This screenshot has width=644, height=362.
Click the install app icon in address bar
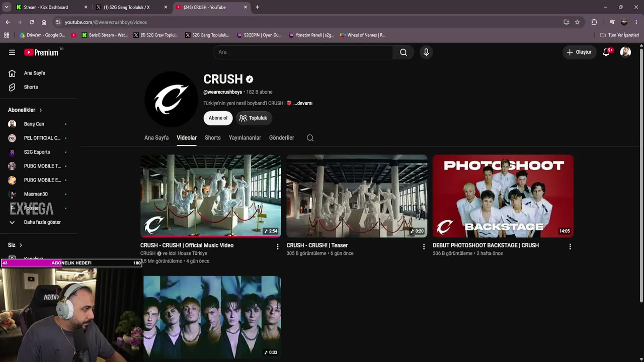click(567, 22)
